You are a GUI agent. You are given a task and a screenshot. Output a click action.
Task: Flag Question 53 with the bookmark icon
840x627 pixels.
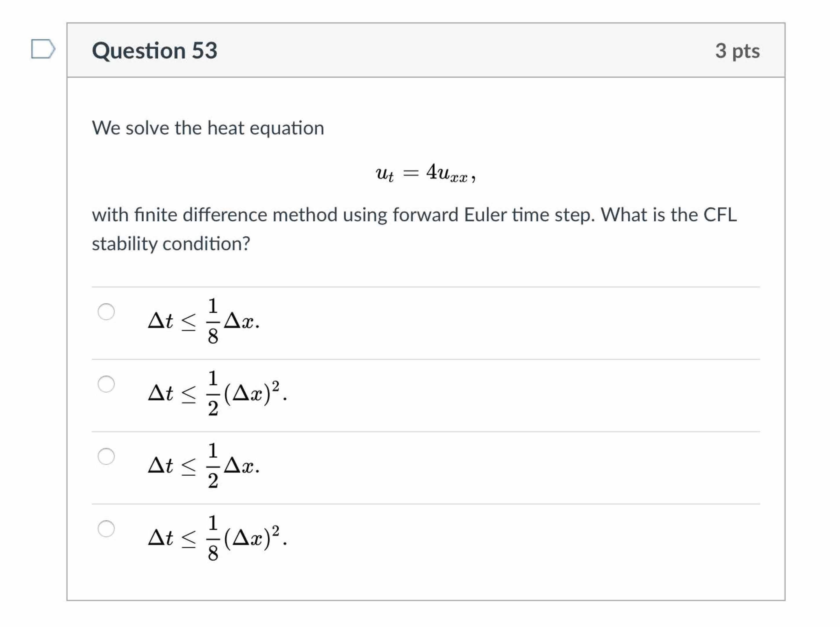pos(43,49)
